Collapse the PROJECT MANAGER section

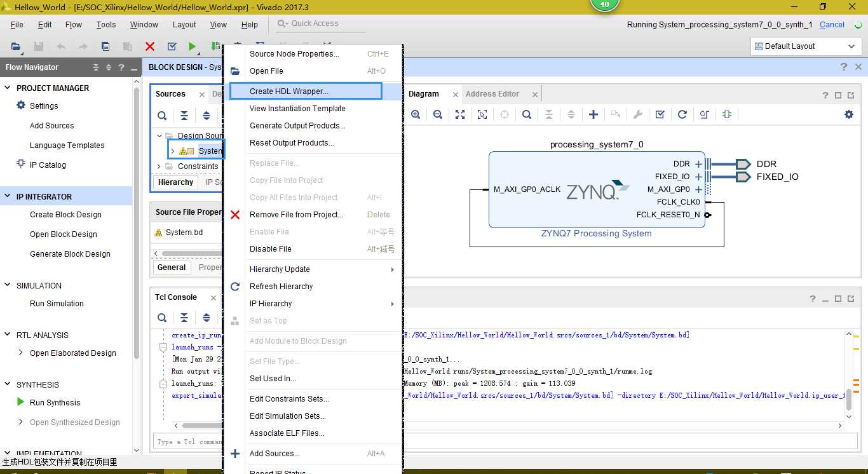8,88
